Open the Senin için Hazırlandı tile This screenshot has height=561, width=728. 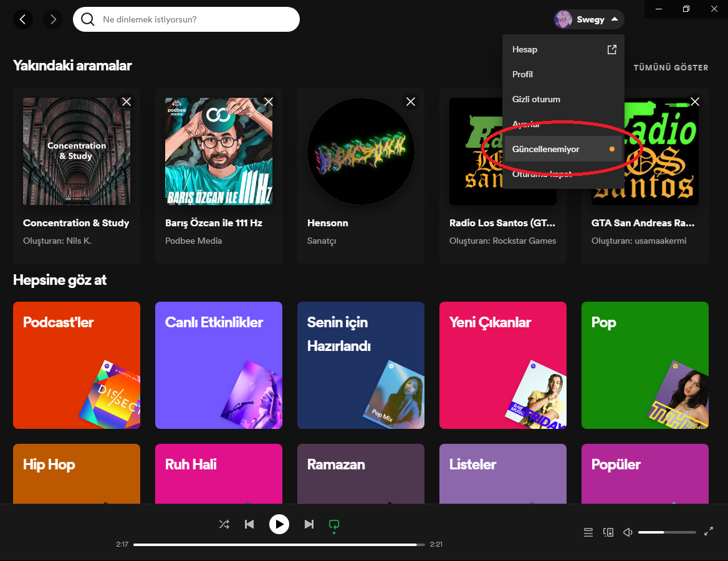point(361,365)
